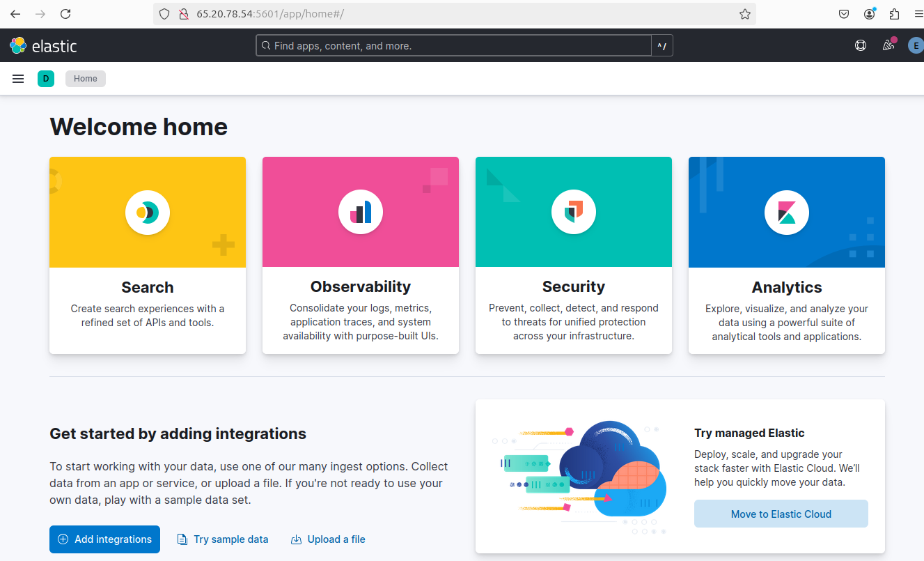This screenshot has height=561, width=924.
Task: Click text 'Prevent, collect, detect, and respond'
Action: 574,308
